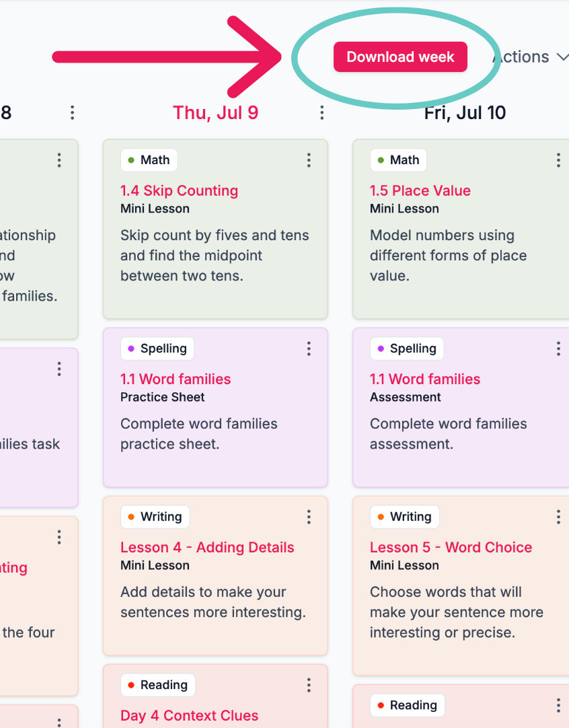Open options for Thursday's Word families Practice Sheet card

309,349
